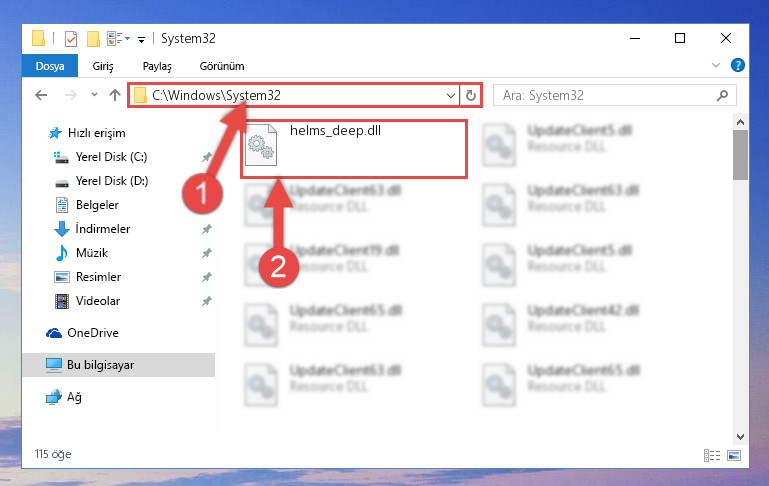Click the Refresh icon beside the address bar
The image size is (769, 486).
pos(470,95)
